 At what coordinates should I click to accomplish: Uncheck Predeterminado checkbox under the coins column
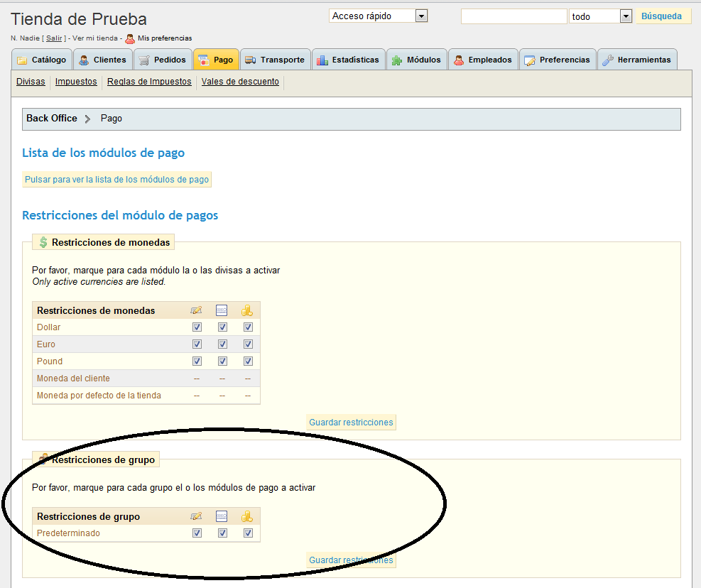pos(248,533)
